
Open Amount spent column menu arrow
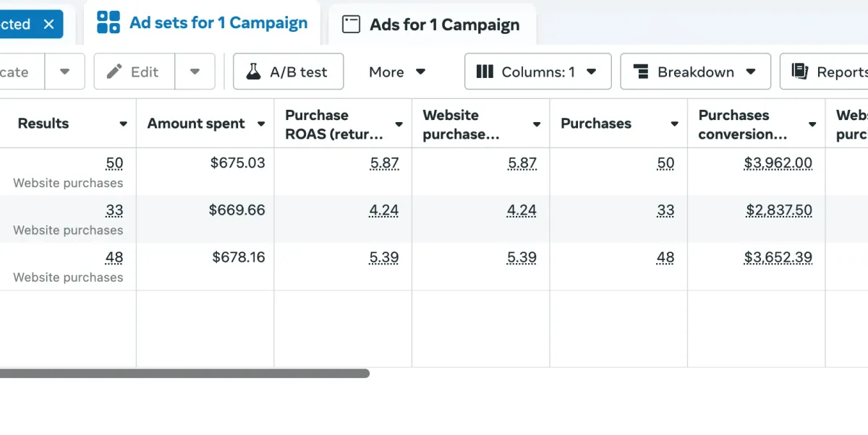[261, 124]
